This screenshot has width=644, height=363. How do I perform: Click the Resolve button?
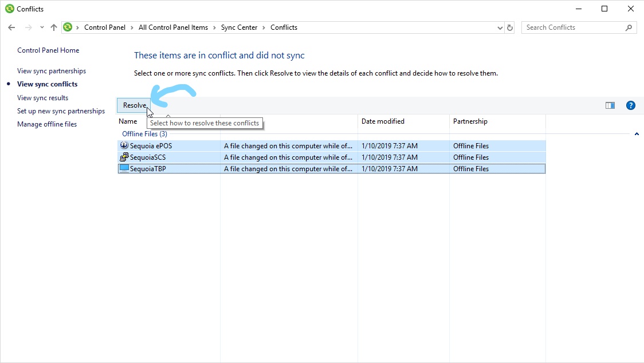coord(134,105)
